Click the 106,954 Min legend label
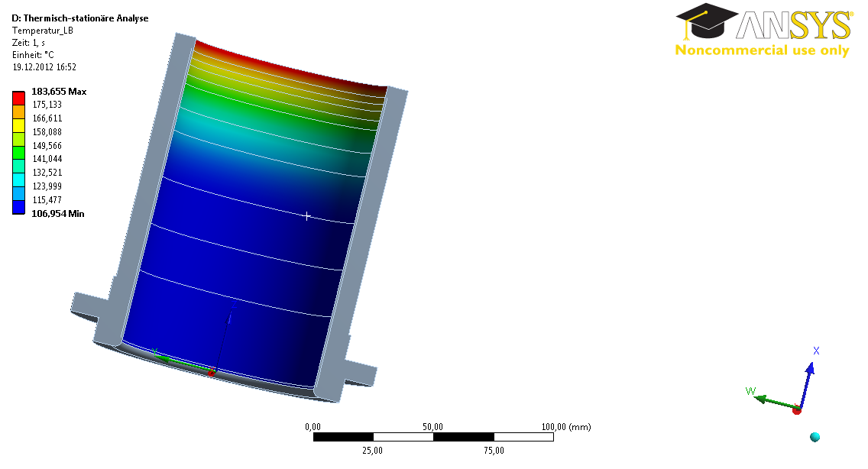The image size is (868, 469). click(x=57, y=214)
